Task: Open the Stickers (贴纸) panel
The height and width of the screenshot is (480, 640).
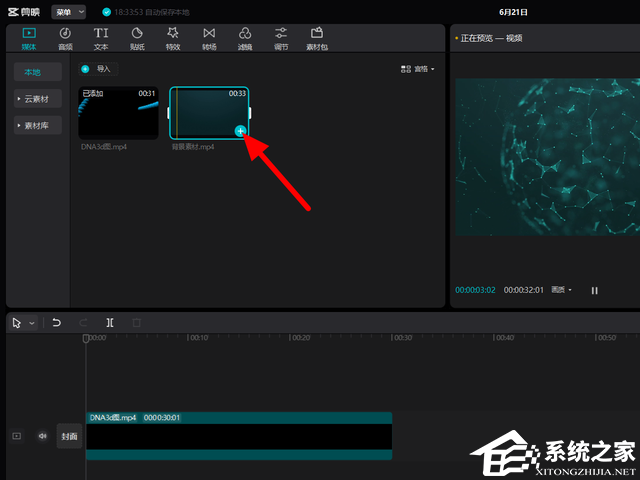Action: tap(137, 38)
